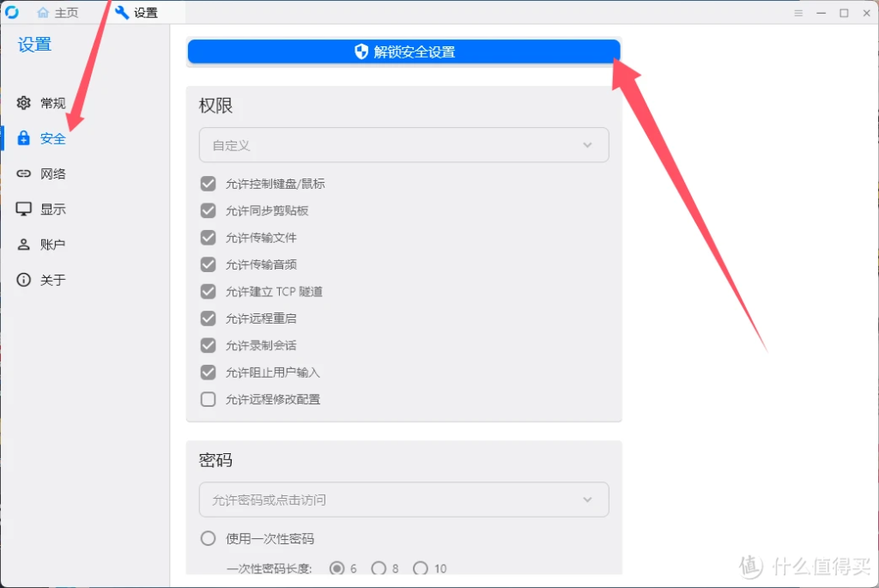Open the hamburger menu icon in title bar

click(x=798, y=13)
